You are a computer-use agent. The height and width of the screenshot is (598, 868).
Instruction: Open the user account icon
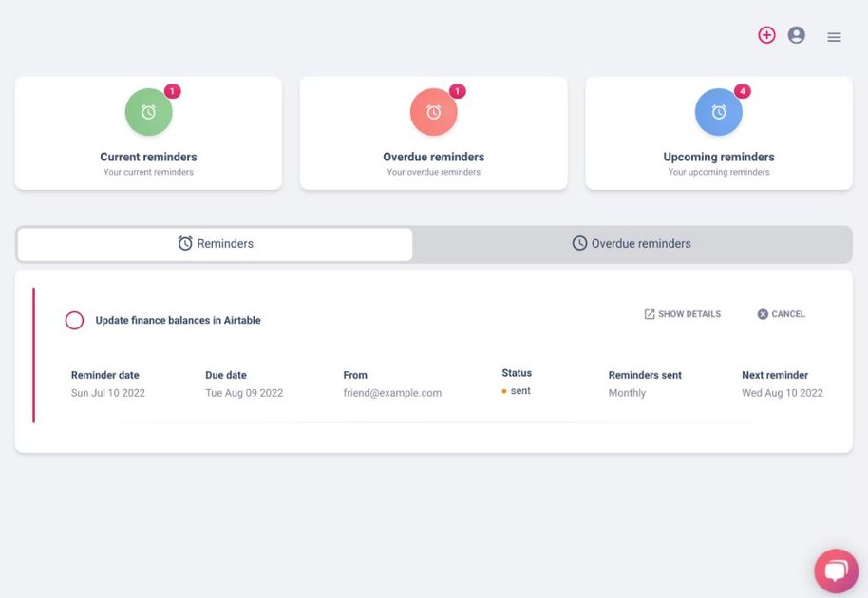[x=797, y=34]
